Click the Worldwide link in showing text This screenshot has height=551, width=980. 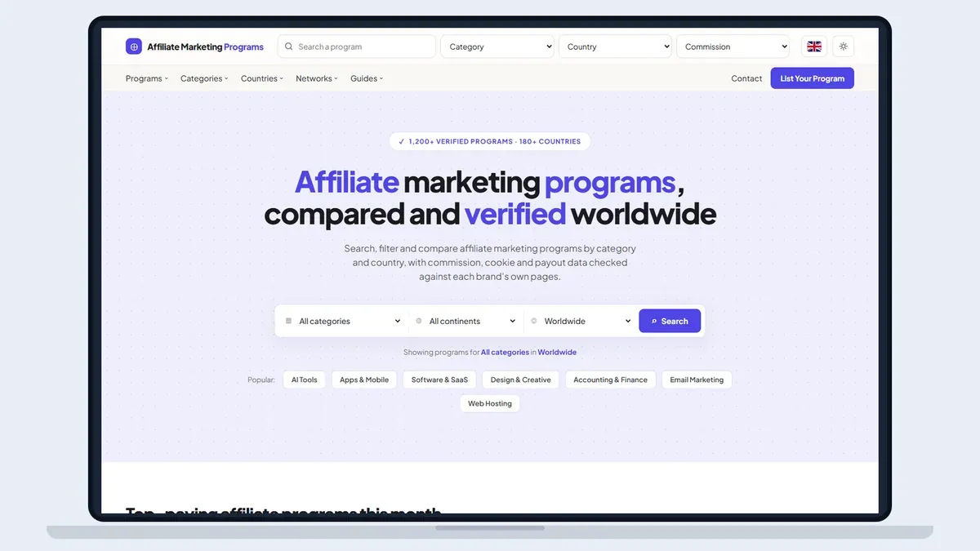pyautogui.click(x=557, y=353)
